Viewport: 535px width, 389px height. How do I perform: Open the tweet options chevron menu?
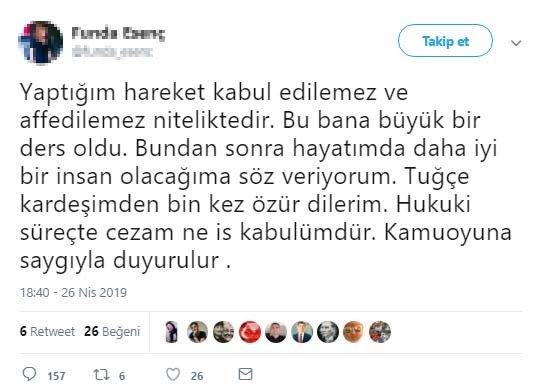516,43
